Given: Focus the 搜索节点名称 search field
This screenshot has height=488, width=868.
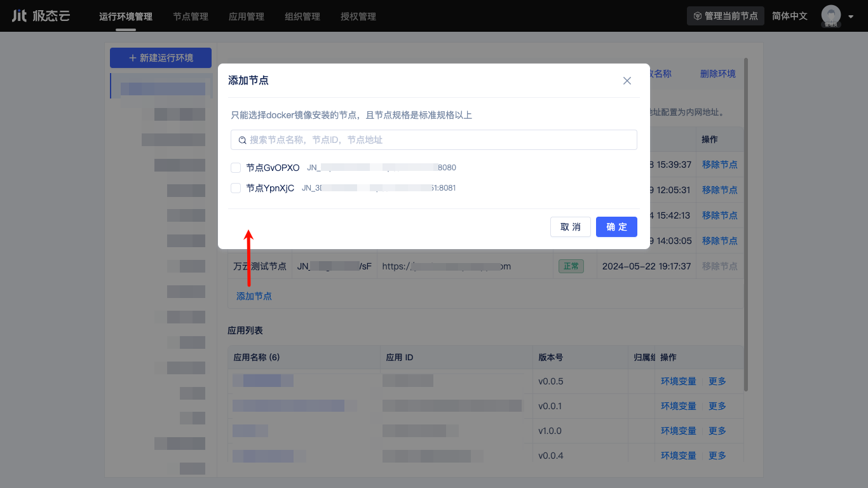Looking at the screenshot, I should [434, 140].
